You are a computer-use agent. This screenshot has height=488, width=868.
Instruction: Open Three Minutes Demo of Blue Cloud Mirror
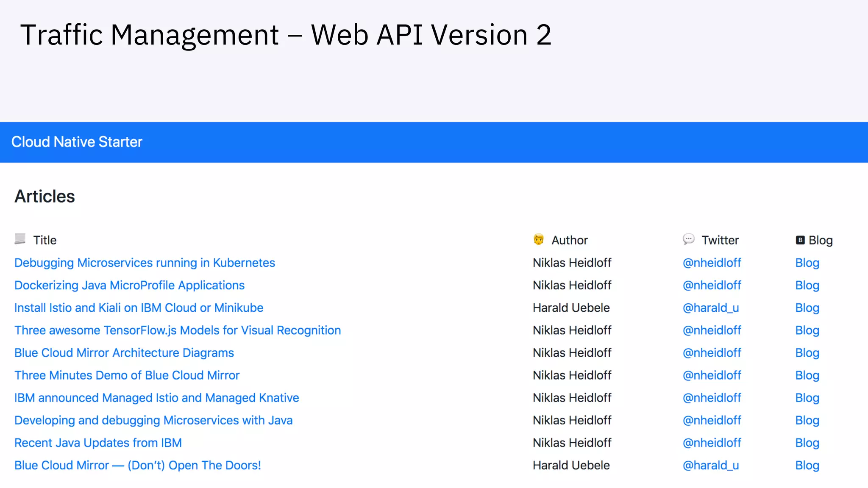(x=127, y=375)
